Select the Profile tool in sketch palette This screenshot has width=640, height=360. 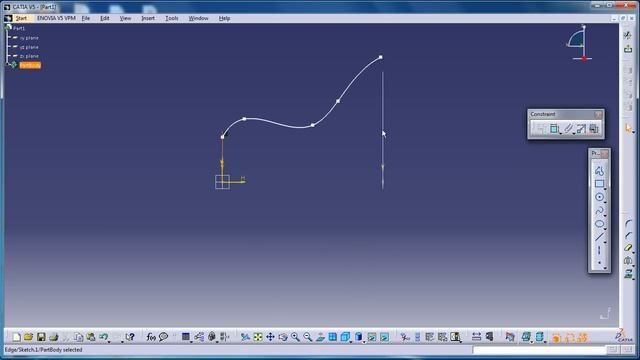tap(599, 171)
